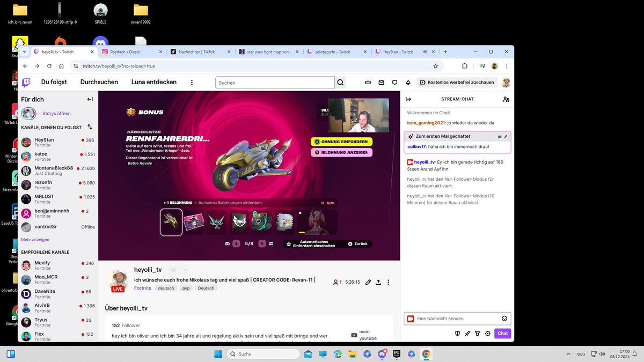Open Prime loot crown icon
This screenshot has width=644, height=362.
click(368, 83)
